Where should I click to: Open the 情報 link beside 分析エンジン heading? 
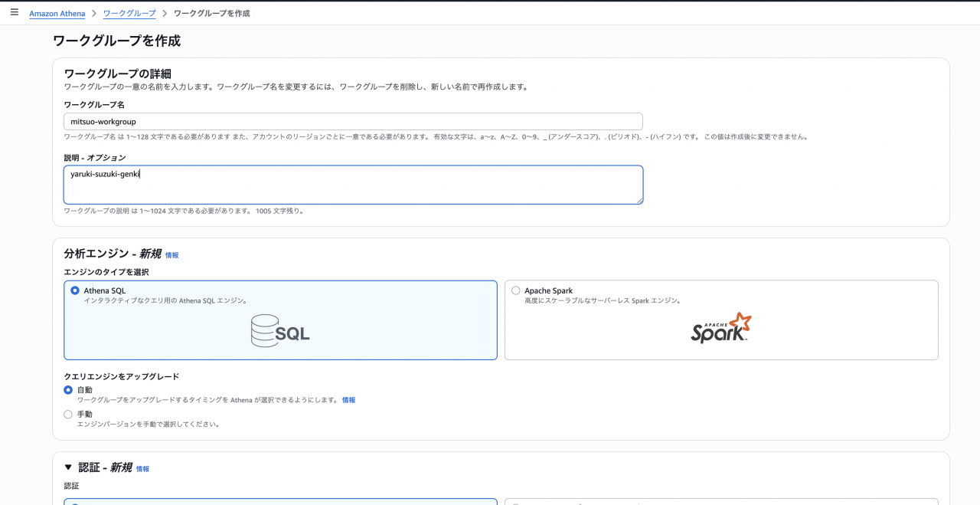click(x=172, y=255)
